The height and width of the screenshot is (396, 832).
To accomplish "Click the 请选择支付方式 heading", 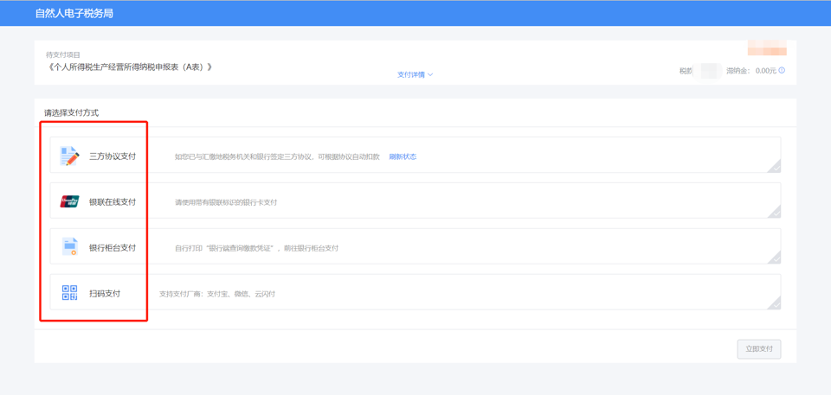I will [x=71, y=113].
